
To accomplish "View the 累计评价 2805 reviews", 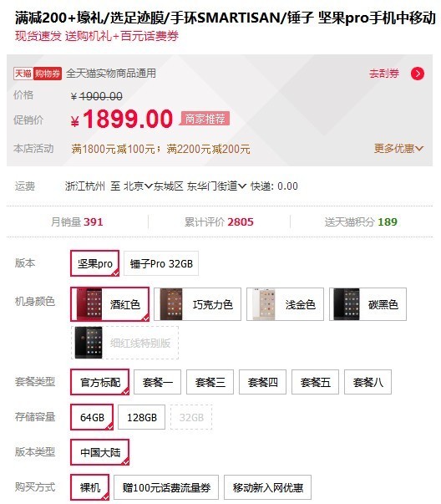I will [219, 221].
